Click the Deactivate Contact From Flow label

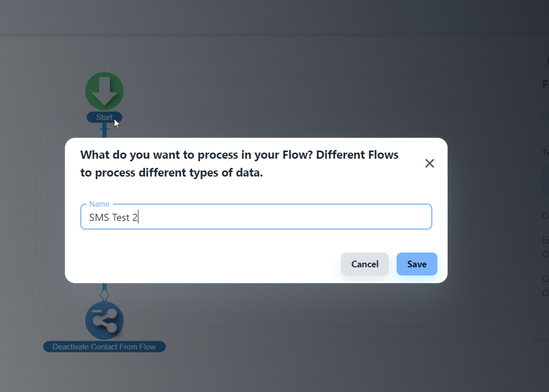pyautogui.click(x=104, y=347)
